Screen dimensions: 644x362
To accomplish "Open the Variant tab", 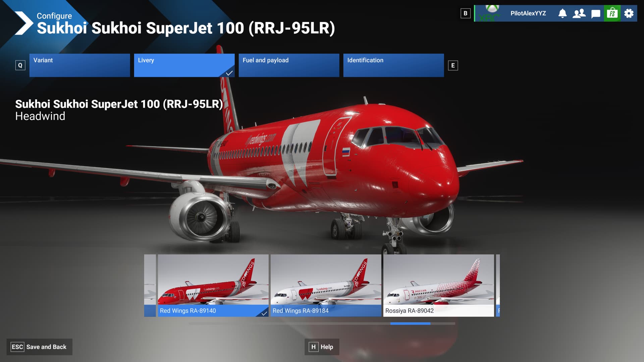I will coord(79,65).
